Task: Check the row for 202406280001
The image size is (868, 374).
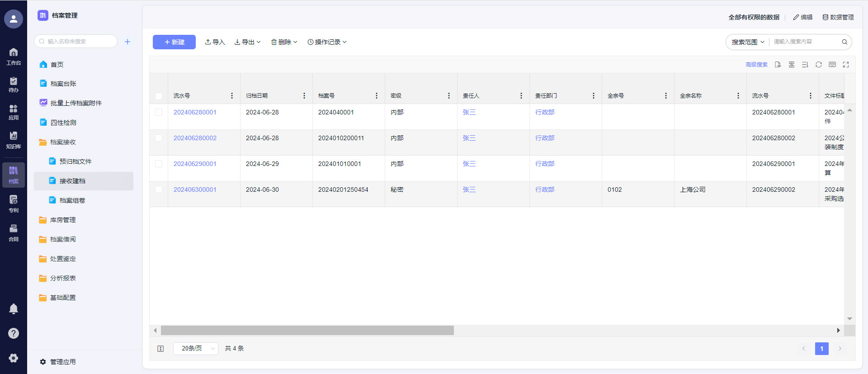Action: tap(159, 112)
